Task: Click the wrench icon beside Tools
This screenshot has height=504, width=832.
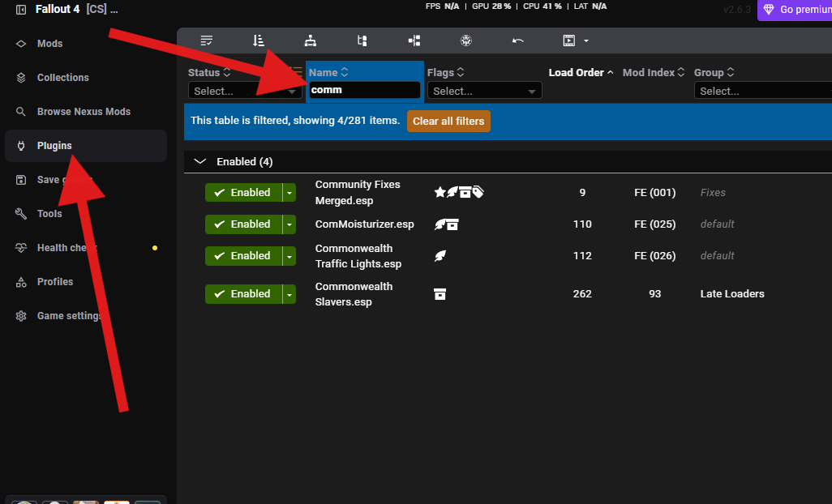Action: [21, 214]
